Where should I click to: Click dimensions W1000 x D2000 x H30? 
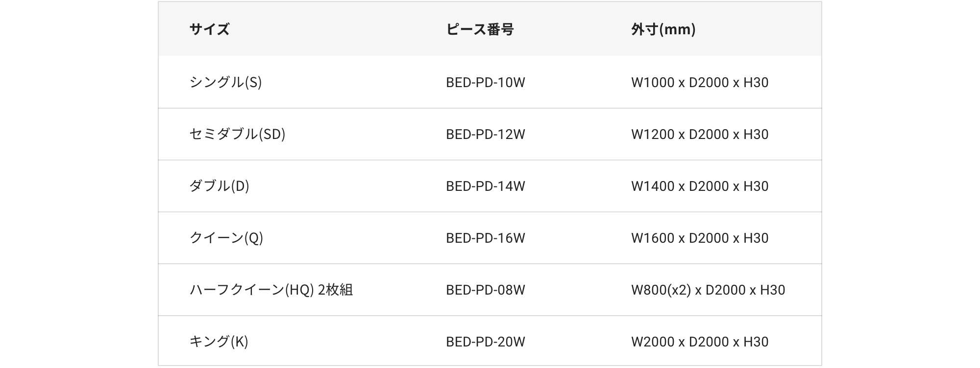click(x=699, y=82)
